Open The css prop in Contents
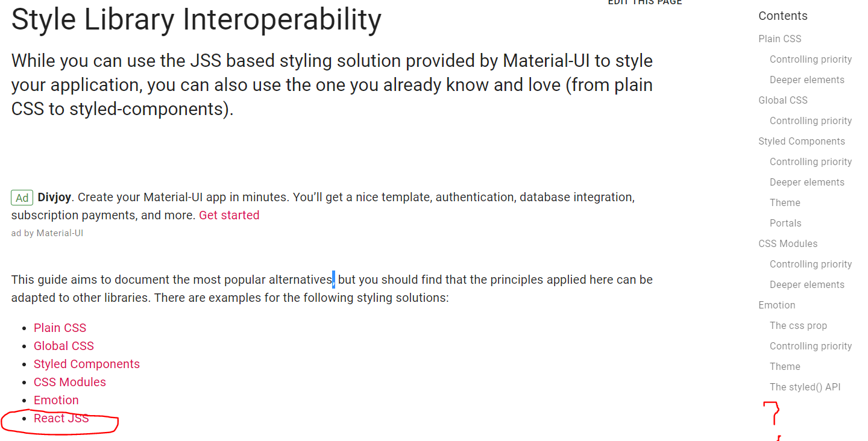The width and height of the screenshot is (868, 441). [798, 325]
